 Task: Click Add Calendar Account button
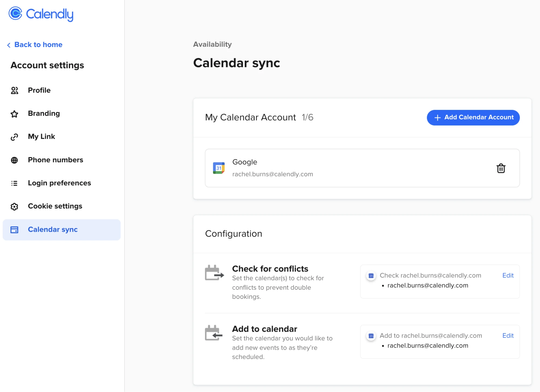473,118
